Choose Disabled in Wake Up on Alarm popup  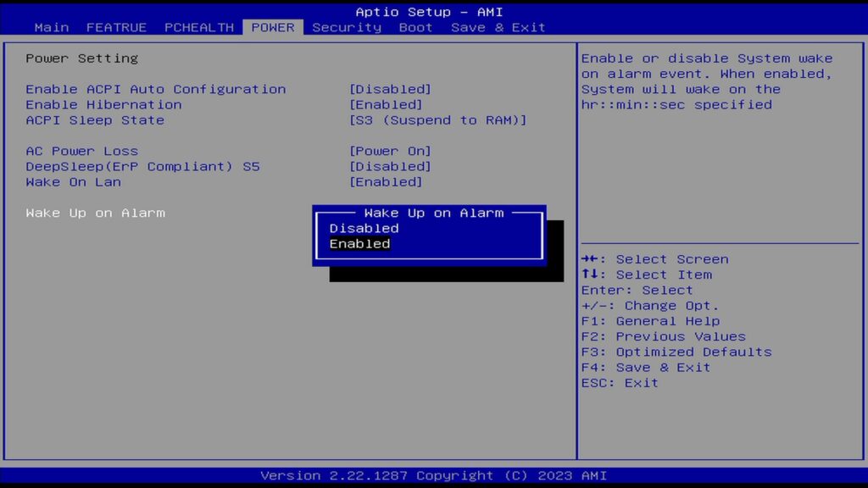point(364,228)
